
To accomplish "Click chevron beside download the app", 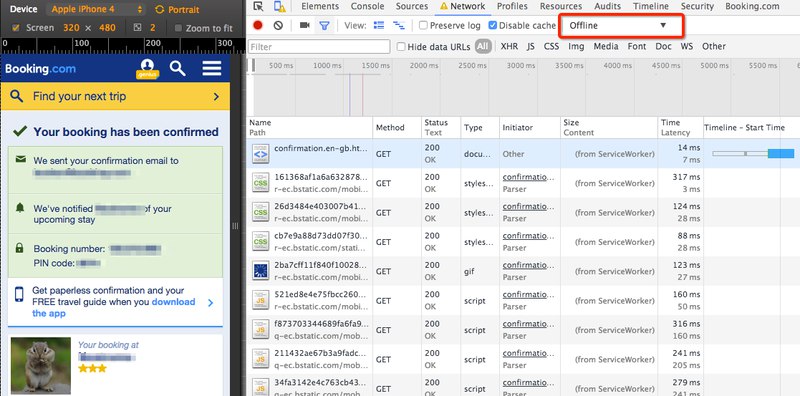I will [x=211, y=303].
